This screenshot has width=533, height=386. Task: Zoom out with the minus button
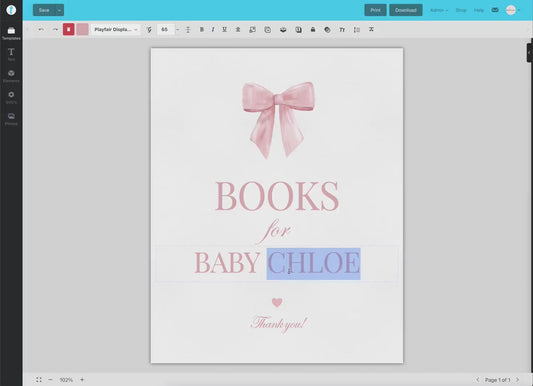pos(50,380)
